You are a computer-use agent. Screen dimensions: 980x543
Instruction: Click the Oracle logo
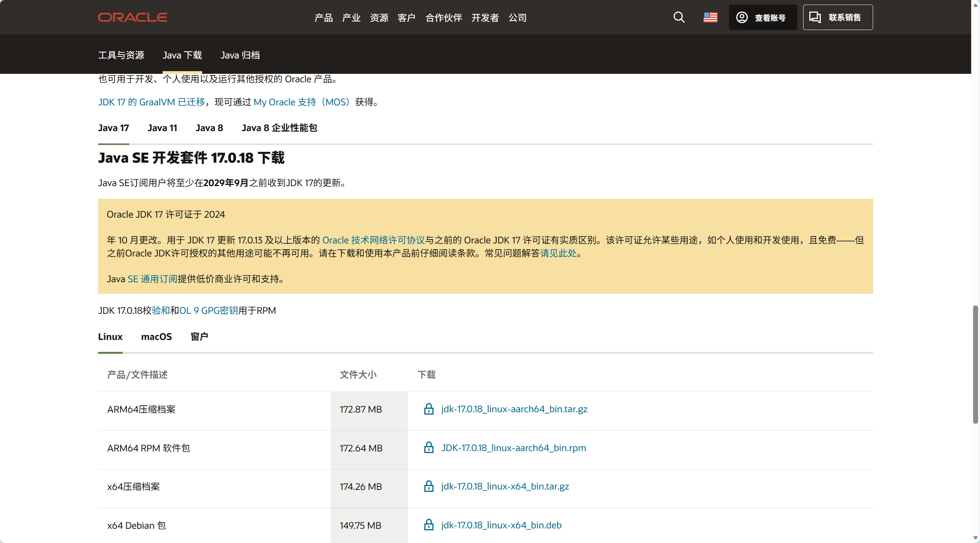click(132, 17)
